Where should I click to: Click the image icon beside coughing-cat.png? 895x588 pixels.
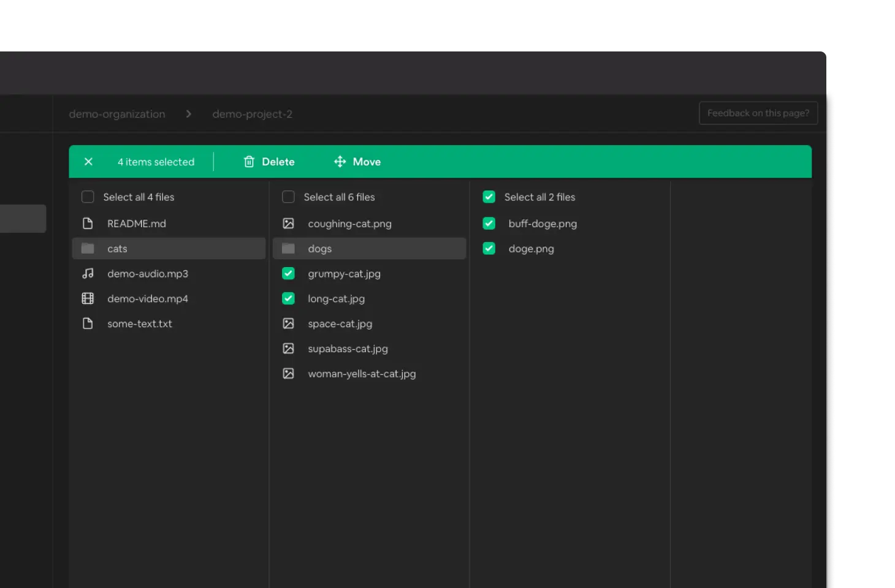point(288,224)
